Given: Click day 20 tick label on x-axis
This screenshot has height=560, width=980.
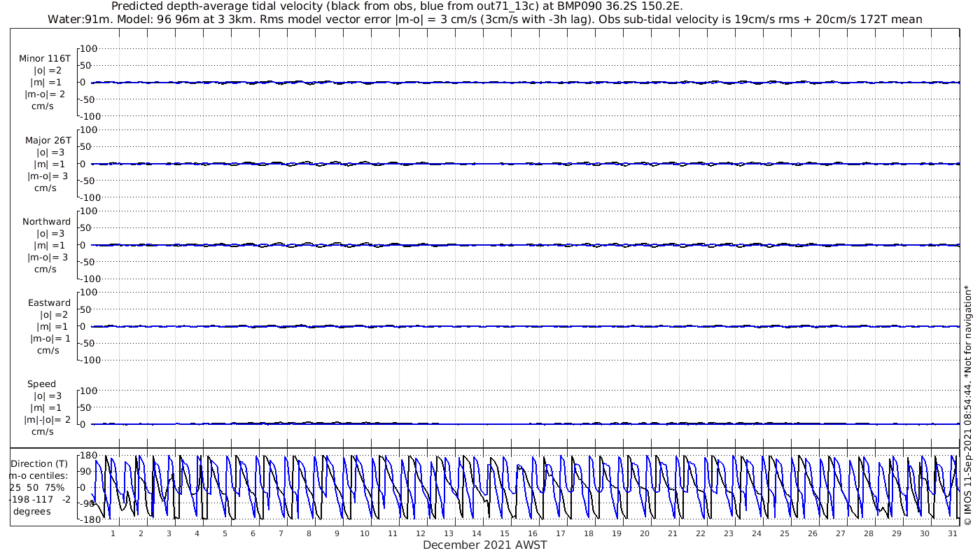Looking at the screenshot, I should tap(645, 533).
